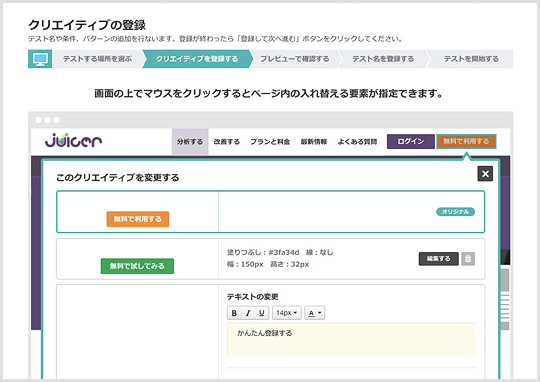The image size is (540, 382).
Task: Click the クリエイティブの登録 page title
Action: pos(87,25)
